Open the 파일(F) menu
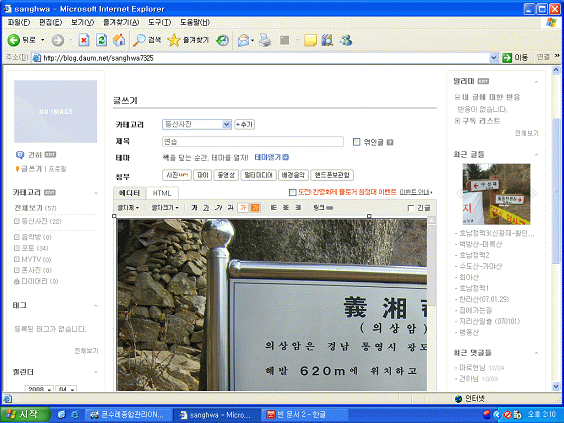 [19, 22]
